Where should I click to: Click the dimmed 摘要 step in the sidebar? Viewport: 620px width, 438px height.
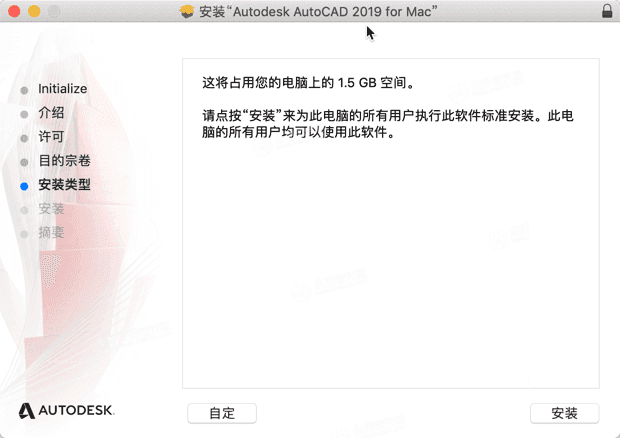51,233
